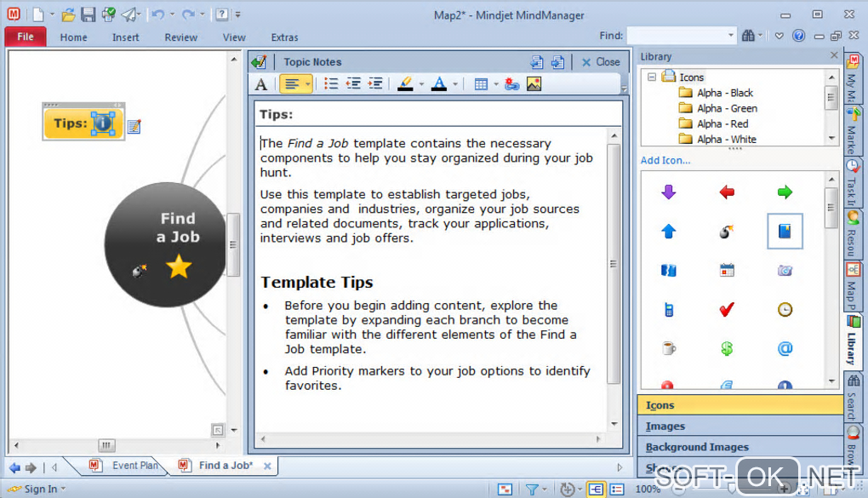Select the bomb icon in Library
Image resolution: width=868 pixels, height=498 pixels.
[x=727, y=231]
